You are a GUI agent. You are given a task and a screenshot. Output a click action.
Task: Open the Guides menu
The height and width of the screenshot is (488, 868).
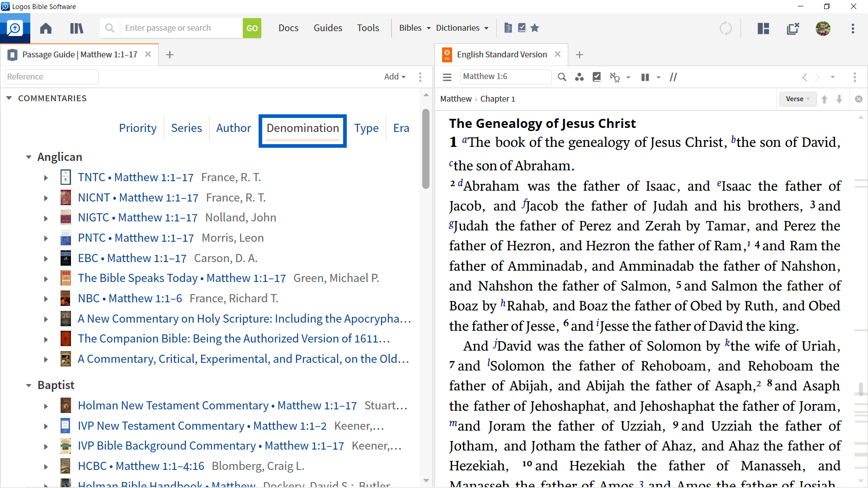pyautogui.click(x=328, y=28)
